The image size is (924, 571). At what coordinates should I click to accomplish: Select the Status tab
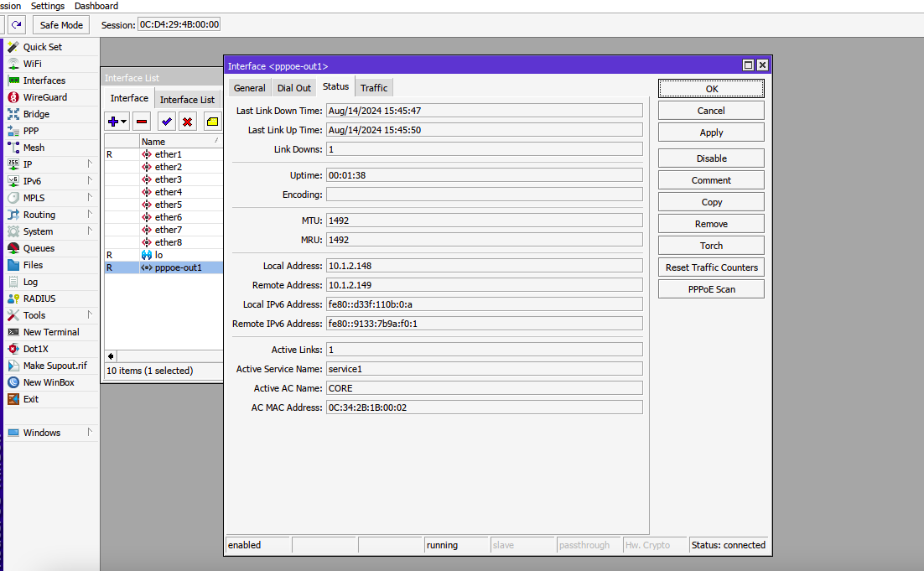(x=336, y=86)
